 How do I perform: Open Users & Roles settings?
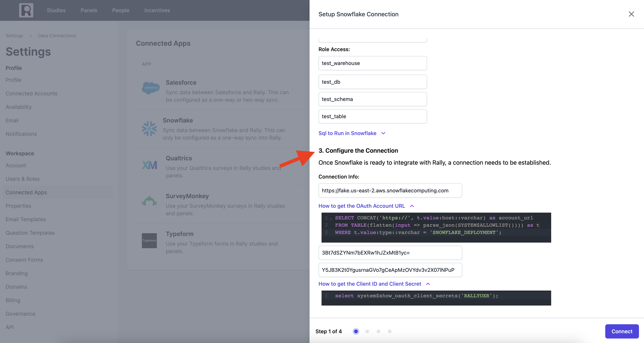(22, 179)
